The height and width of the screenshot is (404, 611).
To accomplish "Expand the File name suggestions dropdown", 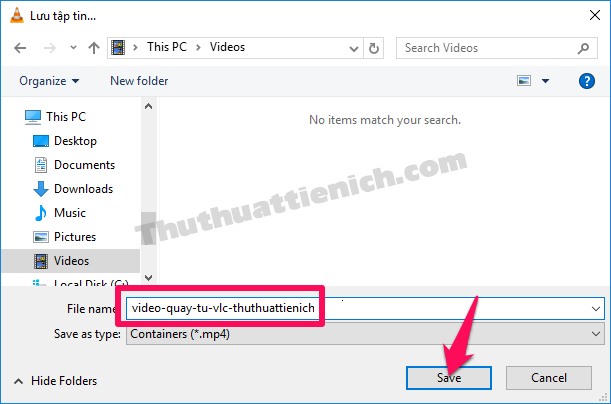I will click(x=595, y=309).
